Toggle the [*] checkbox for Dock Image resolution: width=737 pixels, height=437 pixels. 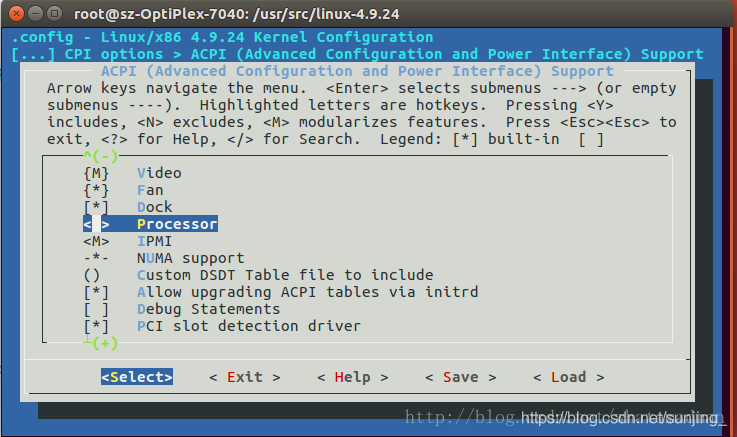[96, 207]
